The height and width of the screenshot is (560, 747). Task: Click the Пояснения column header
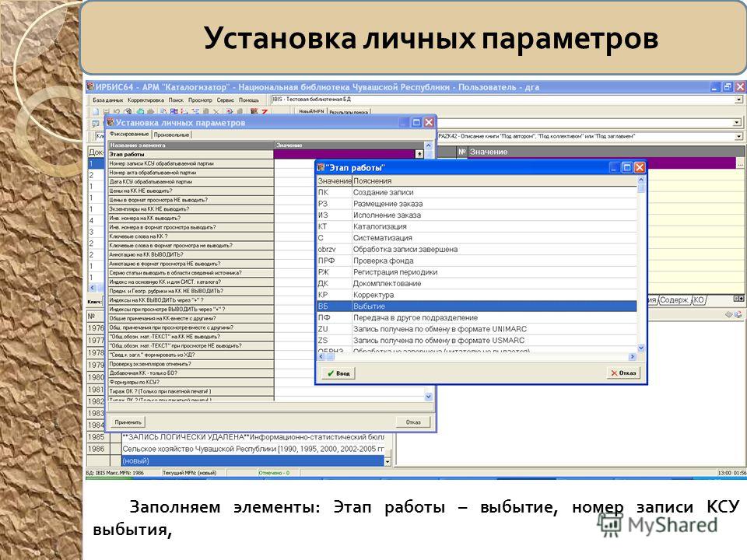click(x=495, y=181)
